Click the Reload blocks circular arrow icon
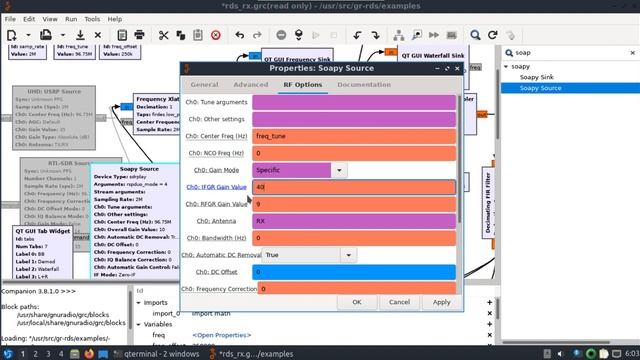Viewport: 640px width, 360px height. tap(493, 35)
